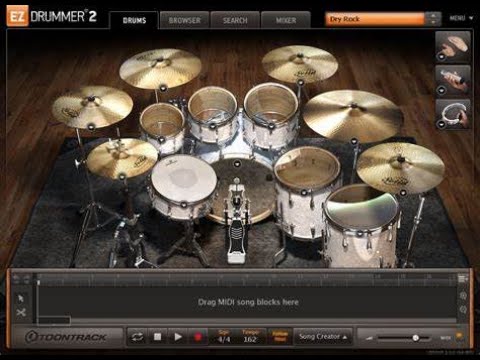Image resolution: width=480 pixels, height=360 pixels.
Task: Click the song timeline ruler
Action: (x=246, y=279)
